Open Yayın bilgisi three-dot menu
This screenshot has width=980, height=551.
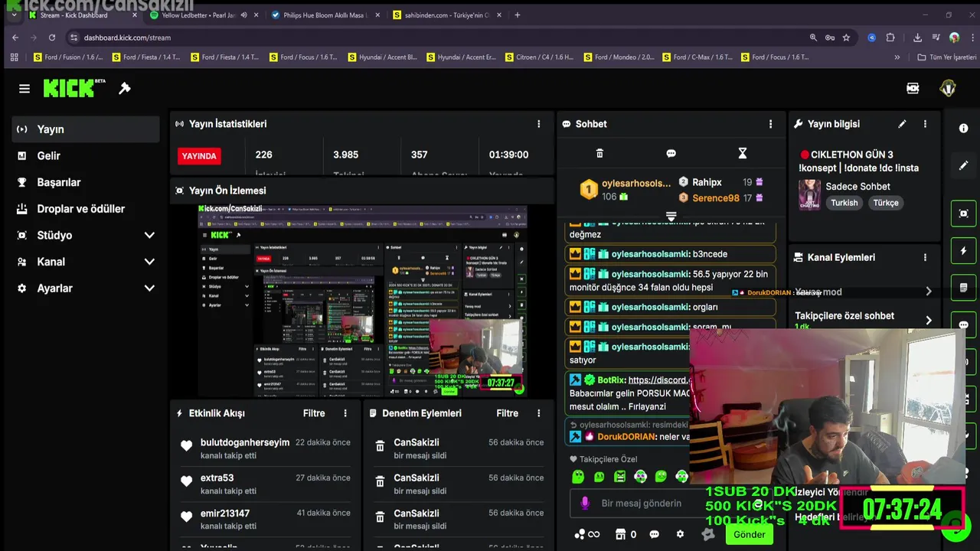tap(925, 124)
